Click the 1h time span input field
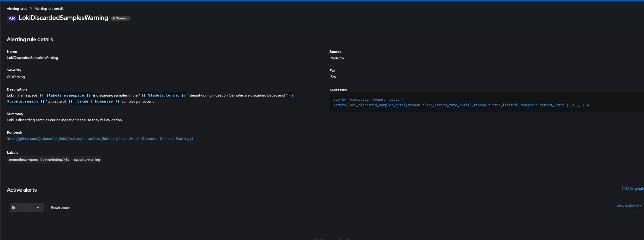 click(x=20, y=208)
